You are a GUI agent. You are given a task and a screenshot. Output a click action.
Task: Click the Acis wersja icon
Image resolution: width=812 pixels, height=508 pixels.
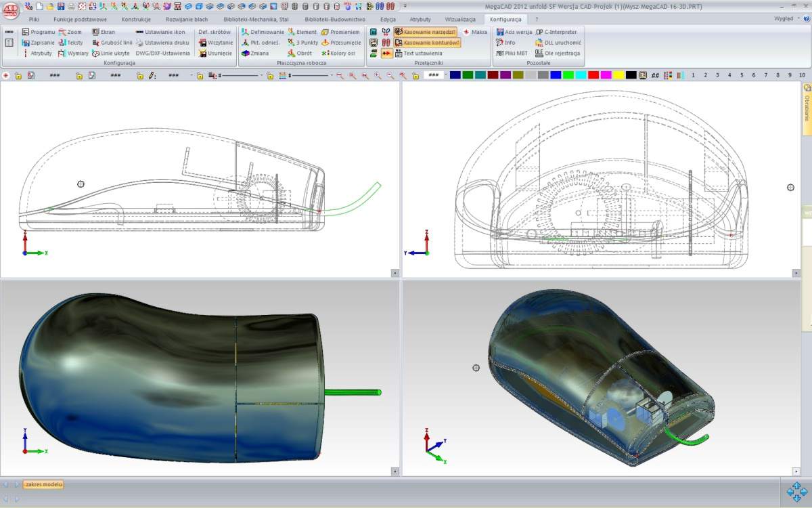click(512, 32)
